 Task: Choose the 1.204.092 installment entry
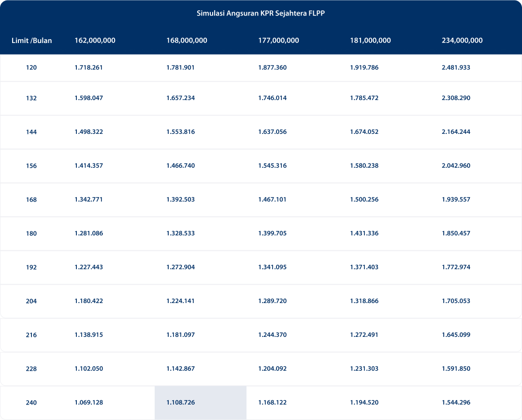[x=272, y=369]
